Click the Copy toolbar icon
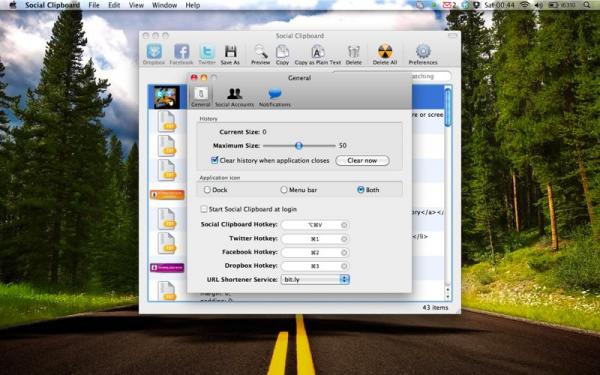This screenshot has height=375, width=600. [282, 52]
